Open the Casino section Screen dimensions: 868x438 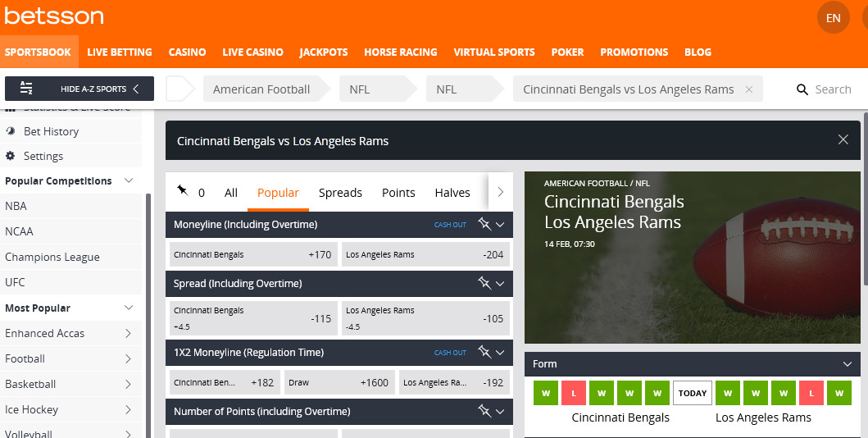pyautogui.click(x=187, y=52)
